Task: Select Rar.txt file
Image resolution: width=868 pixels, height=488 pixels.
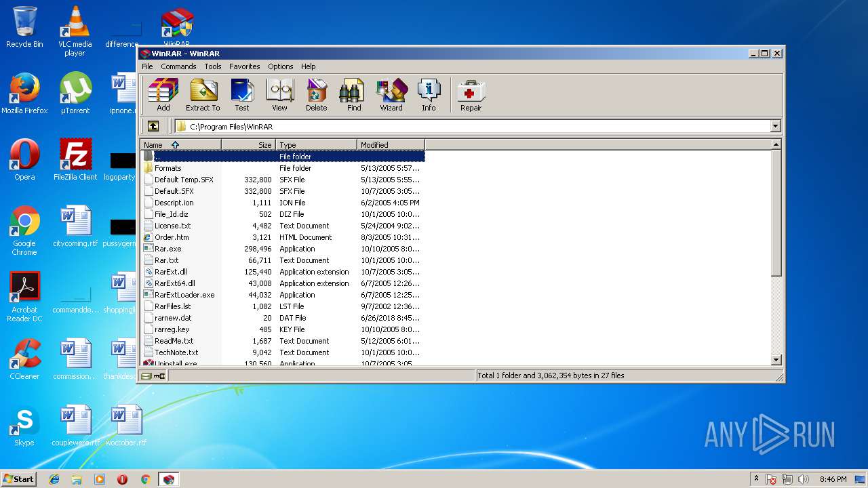Action: click(x=283, y=260)
